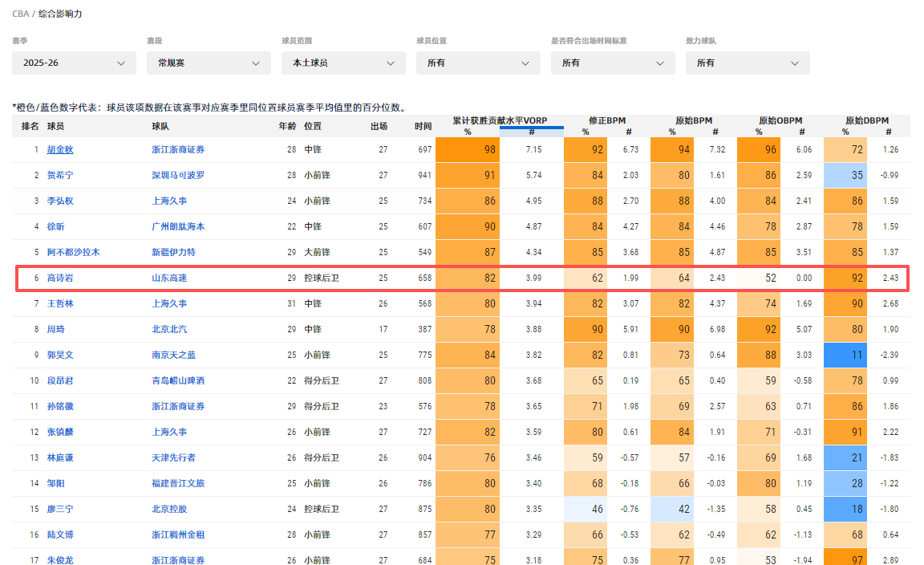Open player 邹阳 link
Viewport: 924px width, 565px height.
(56, 483)
